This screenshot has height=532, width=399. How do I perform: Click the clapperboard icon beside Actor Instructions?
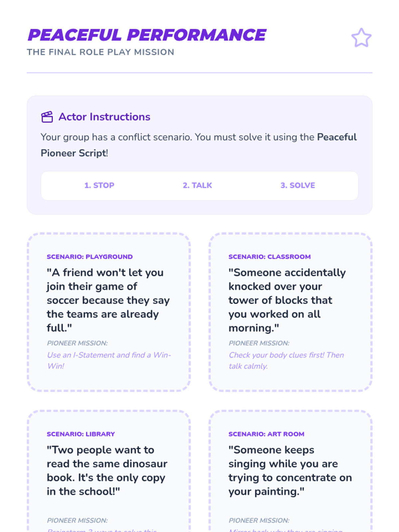click(47, 117)
